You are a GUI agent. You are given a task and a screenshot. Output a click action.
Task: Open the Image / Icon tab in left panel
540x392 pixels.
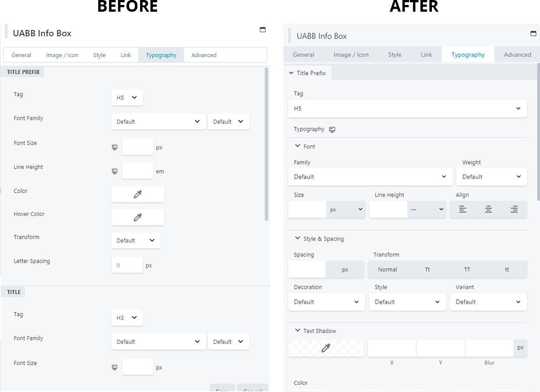62,55
